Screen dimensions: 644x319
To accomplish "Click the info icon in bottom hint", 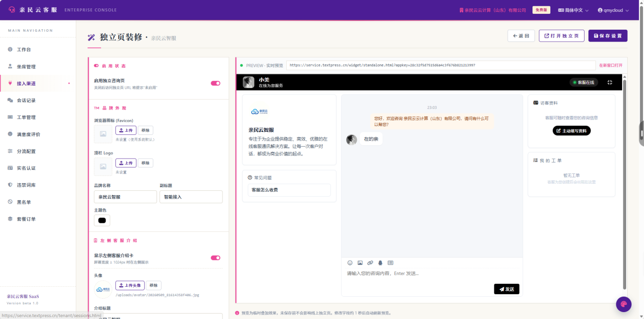I will pos(237,313).
